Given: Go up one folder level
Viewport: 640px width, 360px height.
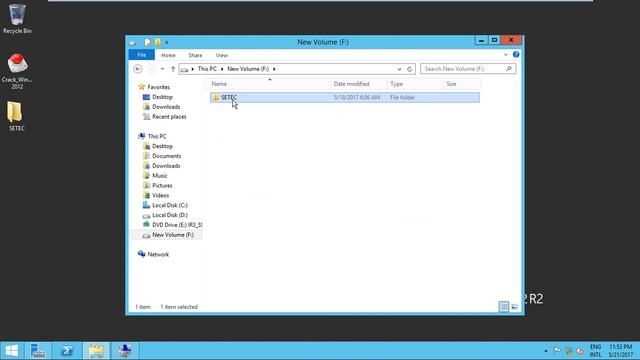Looking at the screenshot, I should click(x=173, y=69).
